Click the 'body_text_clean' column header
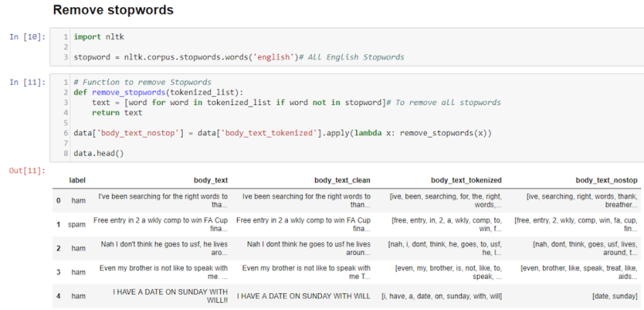 tap(342, 180)
